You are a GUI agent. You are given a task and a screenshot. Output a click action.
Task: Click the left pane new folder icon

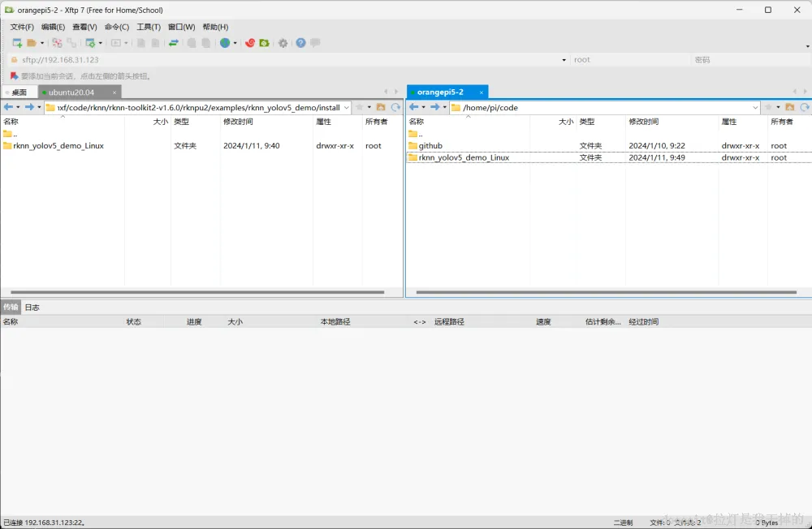coord(381,107)
